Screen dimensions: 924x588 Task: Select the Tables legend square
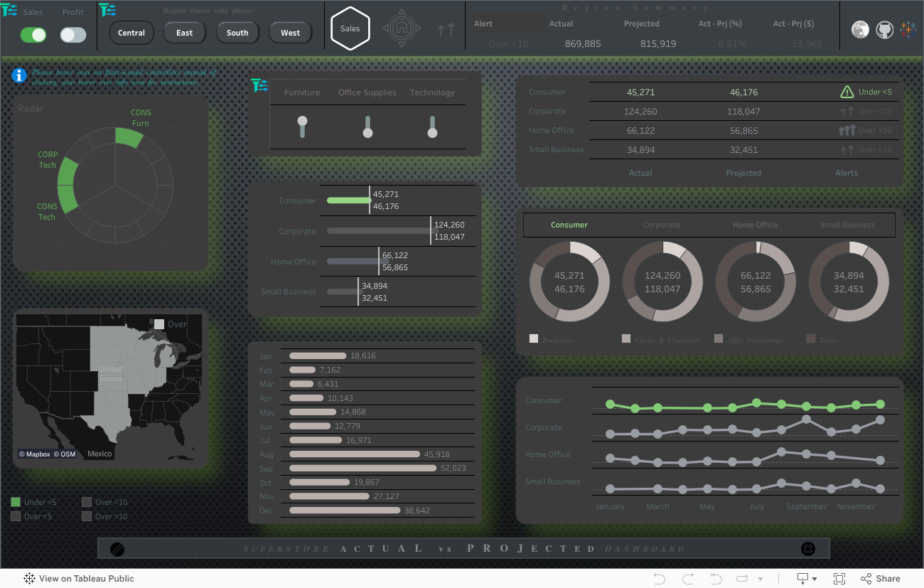point(811,339)
